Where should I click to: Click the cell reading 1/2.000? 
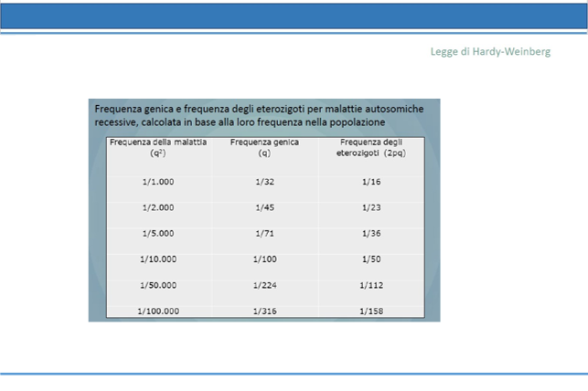click(158, 207)
